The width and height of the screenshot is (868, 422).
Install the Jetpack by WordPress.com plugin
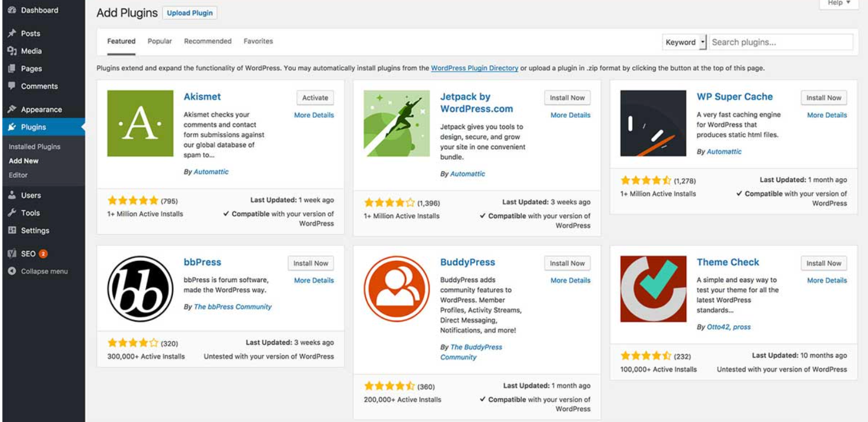tap(567, 98)
